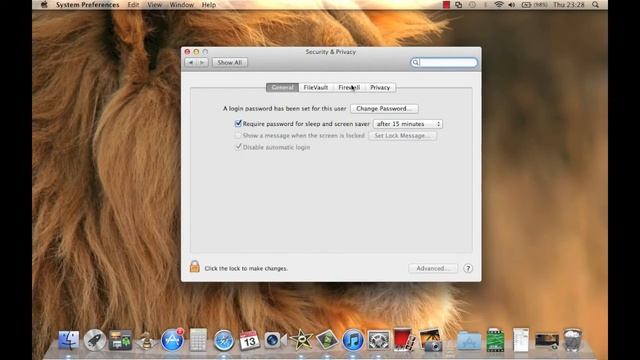Click the lock icon to make changes
This screenshot has height=360, width=640.
195,267
